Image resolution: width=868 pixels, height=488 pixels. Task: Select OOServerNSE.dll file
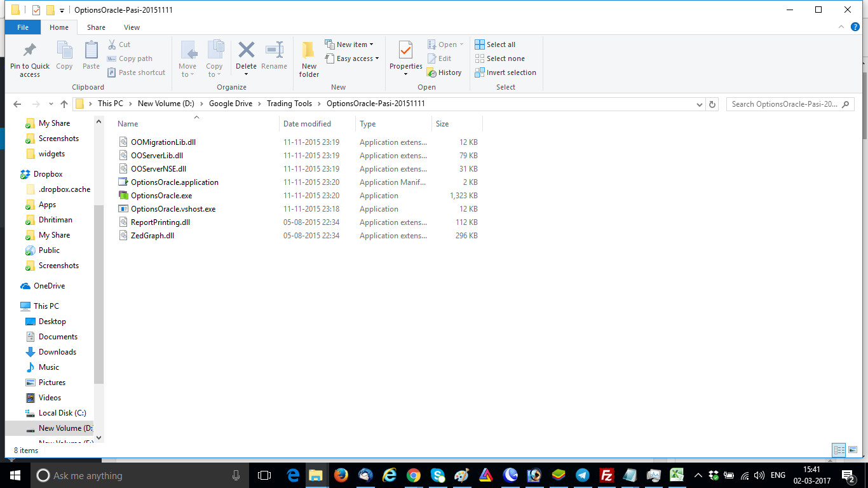(158, 169)
